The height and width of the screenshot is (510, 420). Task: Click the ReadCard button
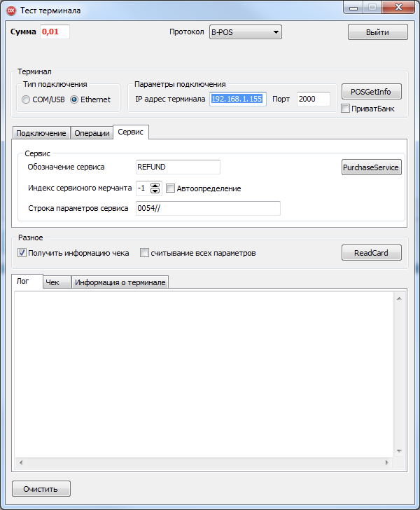click(x=371, y=253)
